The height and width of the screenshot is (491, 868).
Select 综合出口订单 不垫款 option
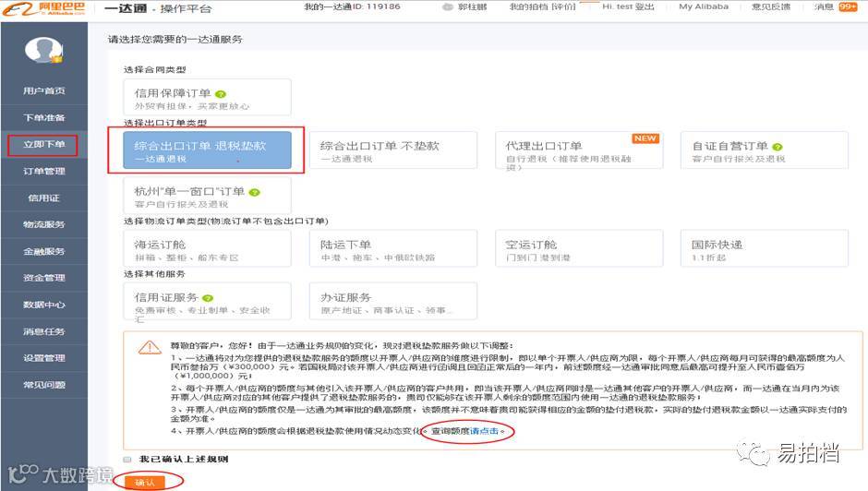(393, 150)
